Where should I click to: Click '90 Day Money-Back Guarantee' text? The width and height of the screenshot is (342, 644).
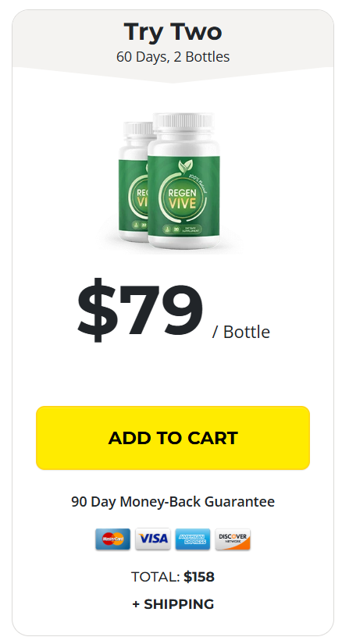pyautogui.click(x=173, y=501)
